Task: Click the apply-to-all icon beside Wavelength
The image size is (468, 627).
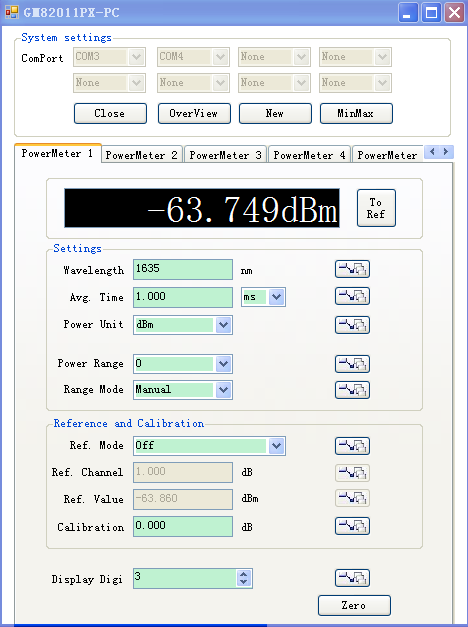Action: (352, 269)
